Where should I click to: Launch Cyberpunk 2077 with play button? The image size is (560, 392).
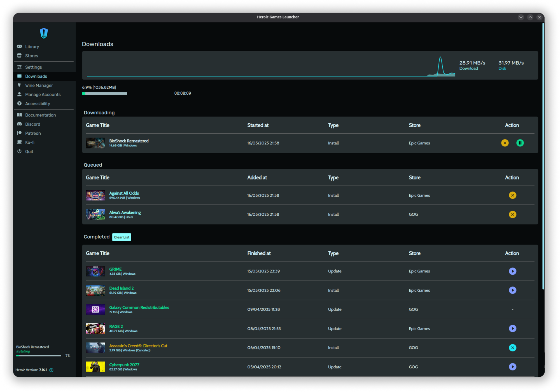512,367
